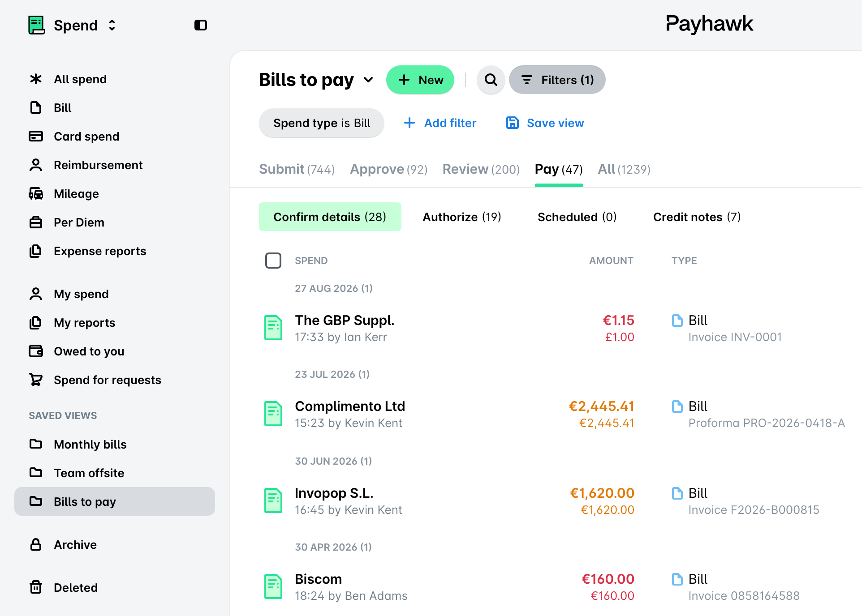Image resolution: width=862 pixels, height=616 pixels.
Task: Click the Card spend card icon
Action: [36, 137]
